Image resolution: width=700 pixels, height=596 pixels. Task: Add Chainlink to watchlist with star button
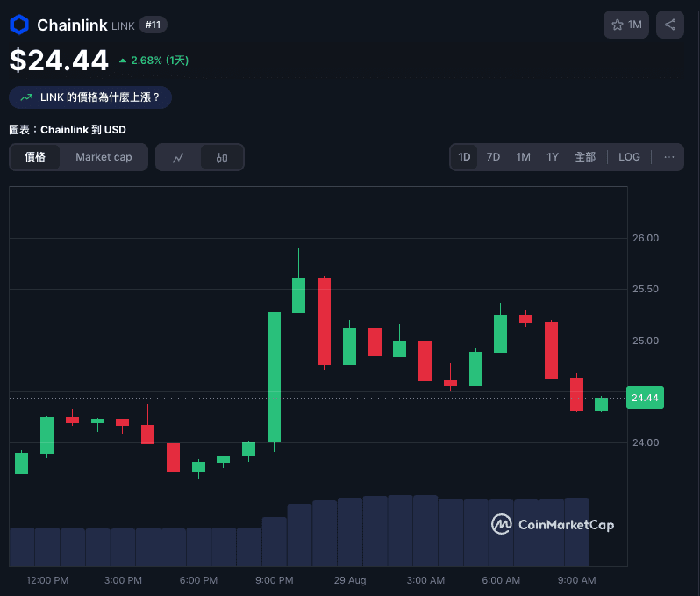point(626,25)
